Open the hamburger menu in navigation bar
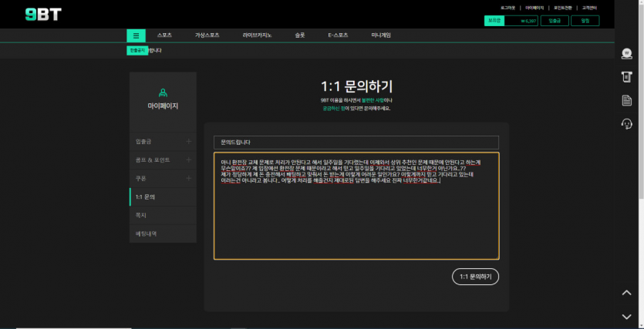This screenshot has height=329, width=644. click(136, 35)
